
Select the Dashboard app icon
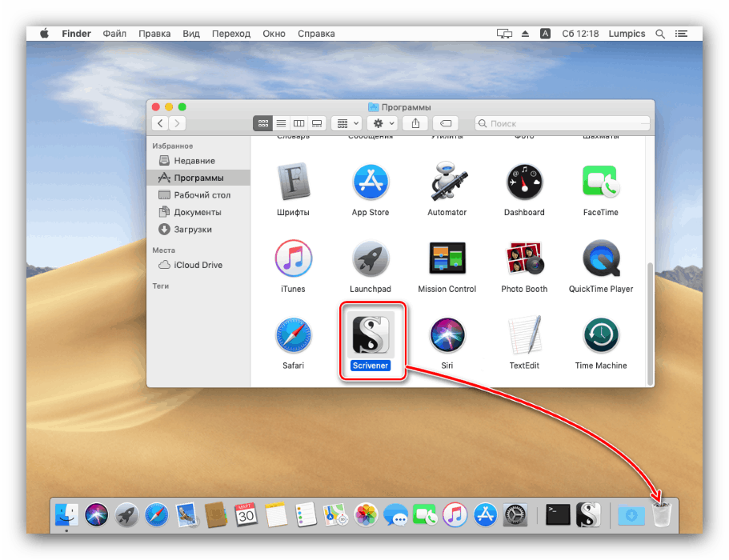[524, 182]
